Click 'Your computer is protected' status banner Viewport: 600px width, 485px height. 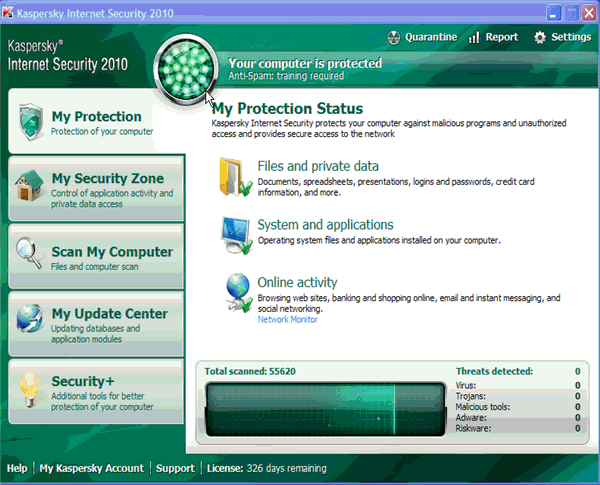(x=305, y=63)
